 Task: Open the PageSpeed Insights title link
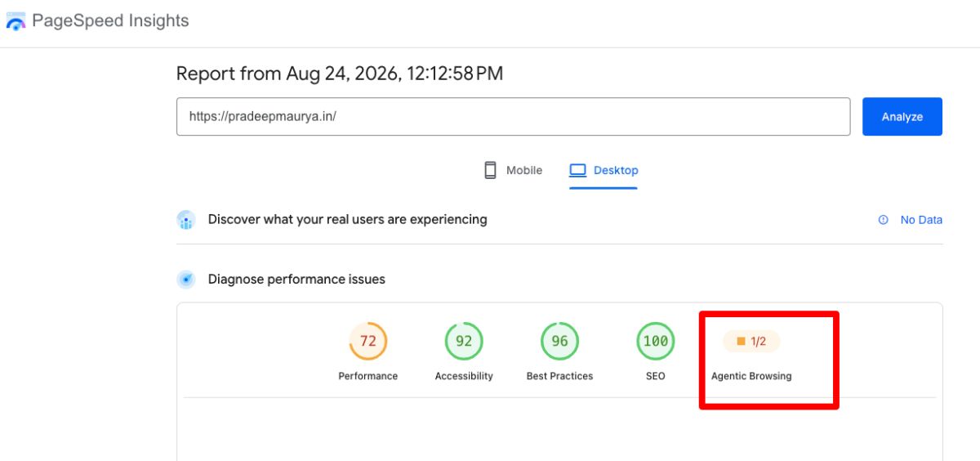tap(110, 21)
